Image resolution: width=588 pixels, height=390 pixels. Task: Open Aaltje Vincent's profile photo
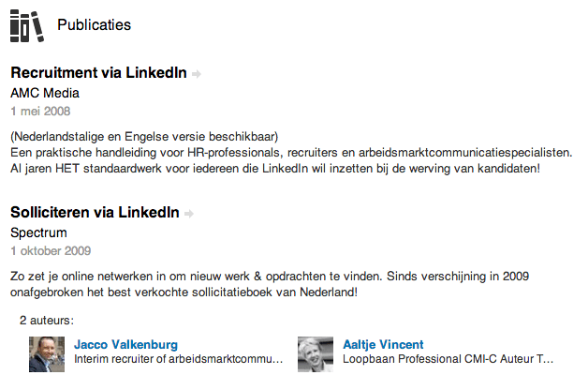[316, 355]
